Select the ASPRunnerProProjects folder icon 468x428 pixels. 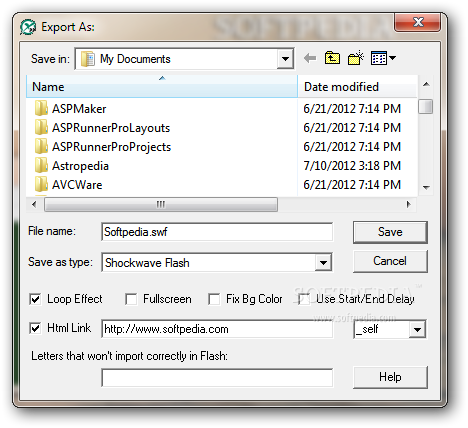tap(41, 146)
